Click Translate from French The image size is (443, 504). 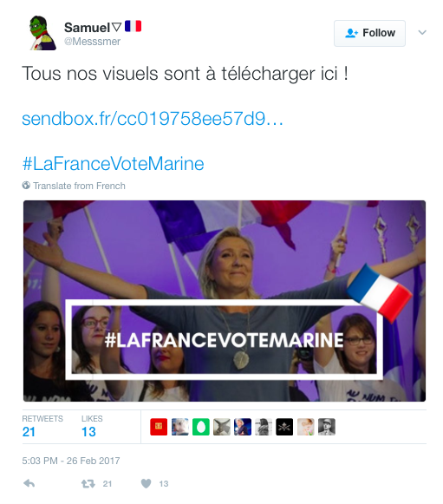80,186
